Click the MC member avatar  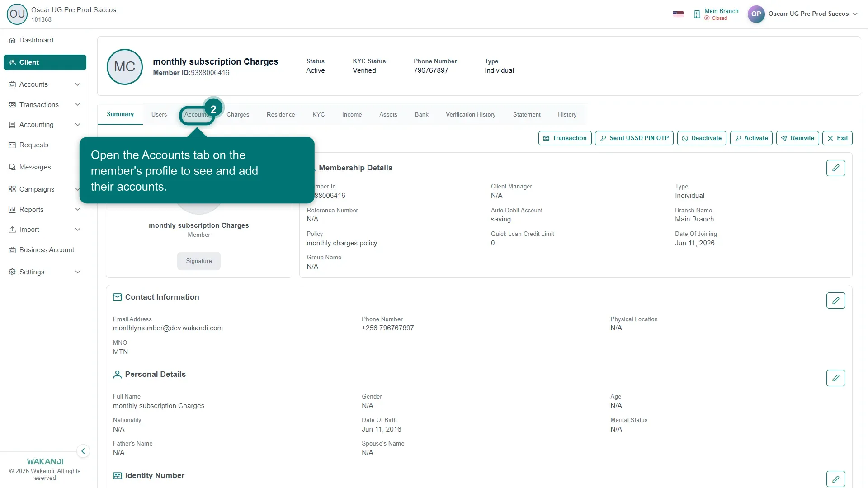(125, 67)
